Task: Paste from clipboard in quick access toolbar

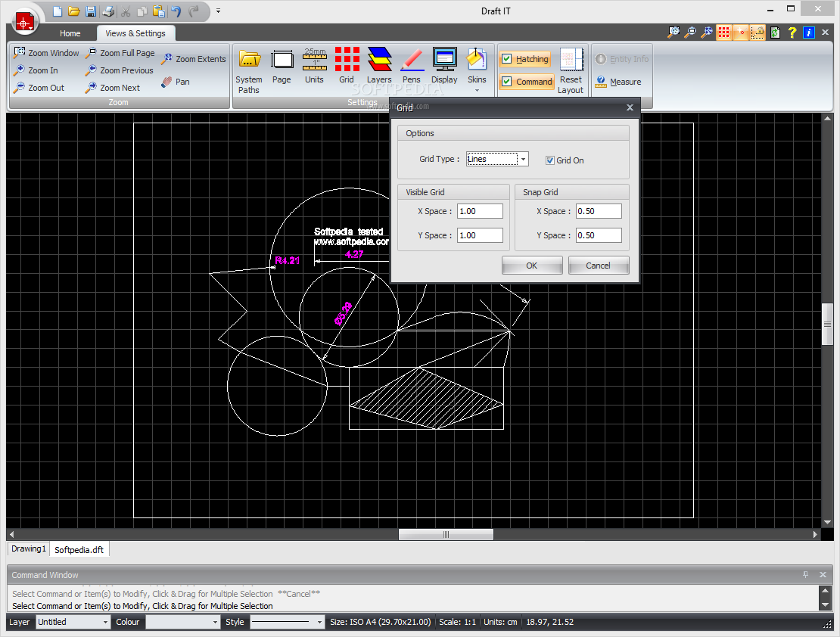Action: tap(159, 11)
